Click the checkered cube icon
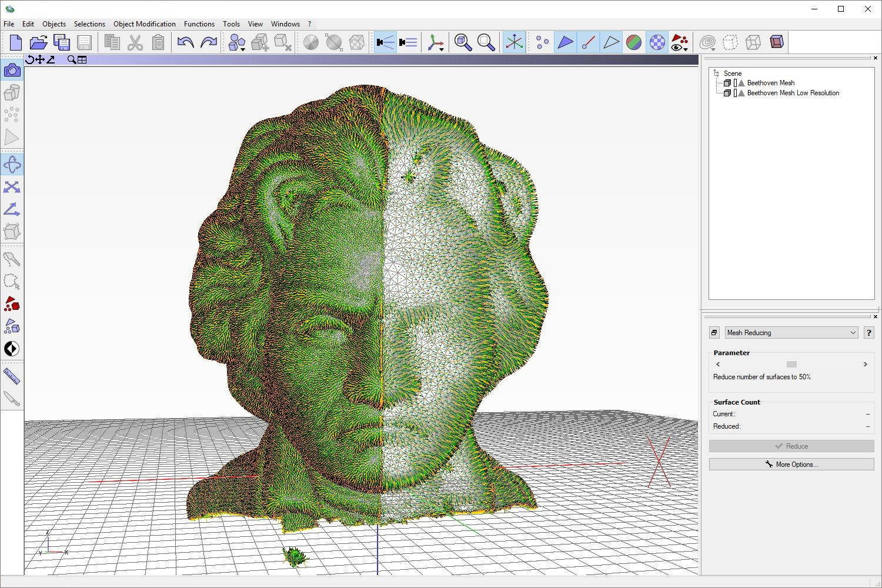The width and height of the screenshot is (882, 588). 356,42
